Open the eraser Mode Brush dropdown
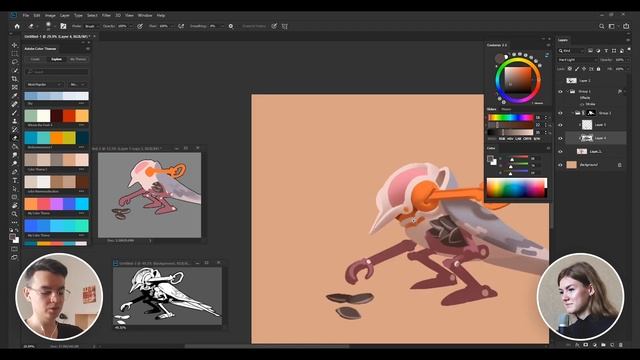Viewport: 640px width, 360px height. point(92,26)
